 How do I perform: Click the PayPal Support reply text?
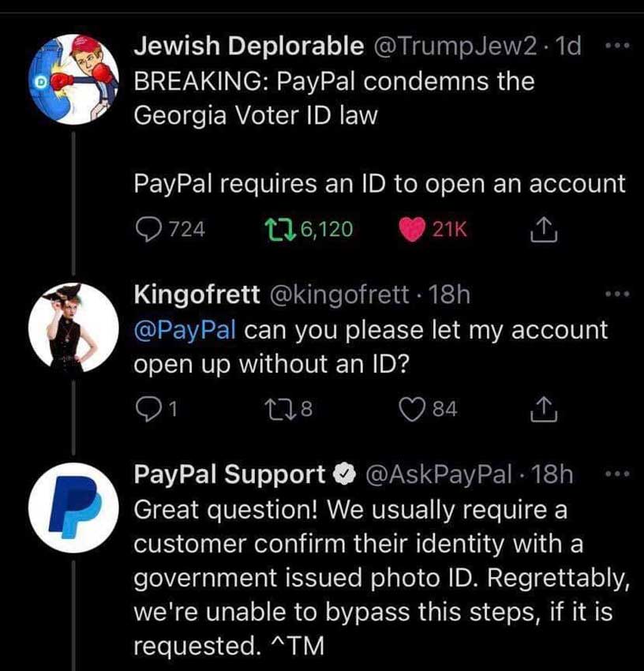pos(371,578)
